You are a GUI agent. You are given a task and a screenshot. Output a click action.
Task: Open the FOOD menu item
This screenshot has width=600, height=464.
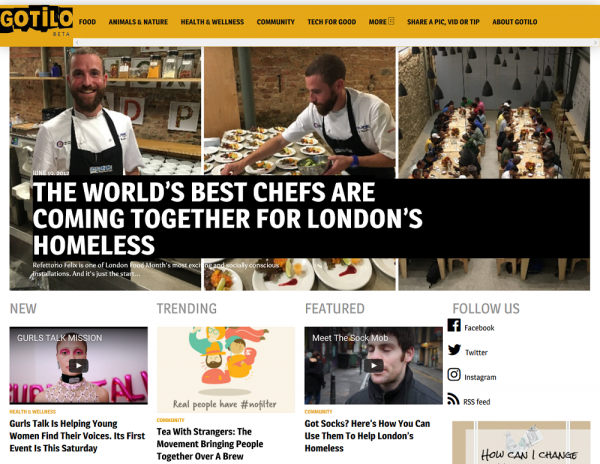87,22
